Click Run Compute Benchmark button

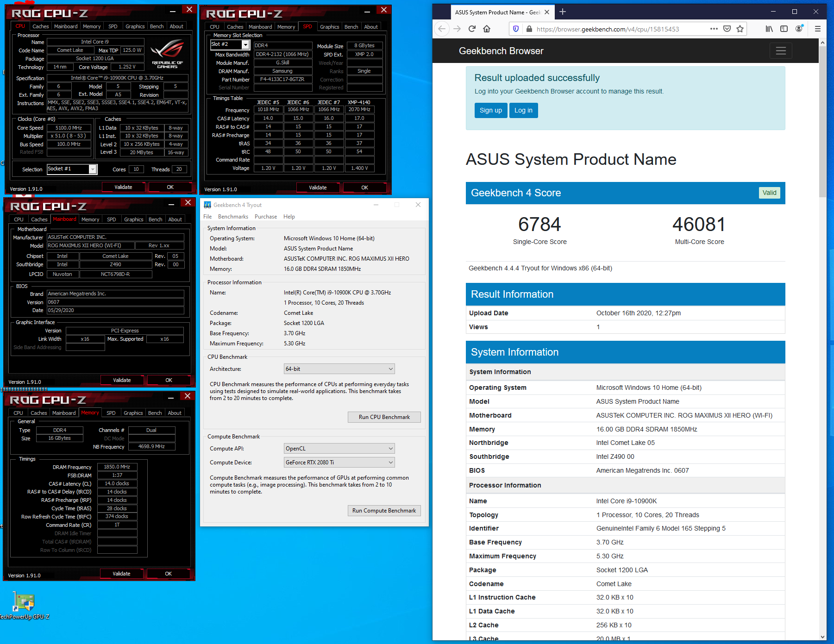click(384, 511)
